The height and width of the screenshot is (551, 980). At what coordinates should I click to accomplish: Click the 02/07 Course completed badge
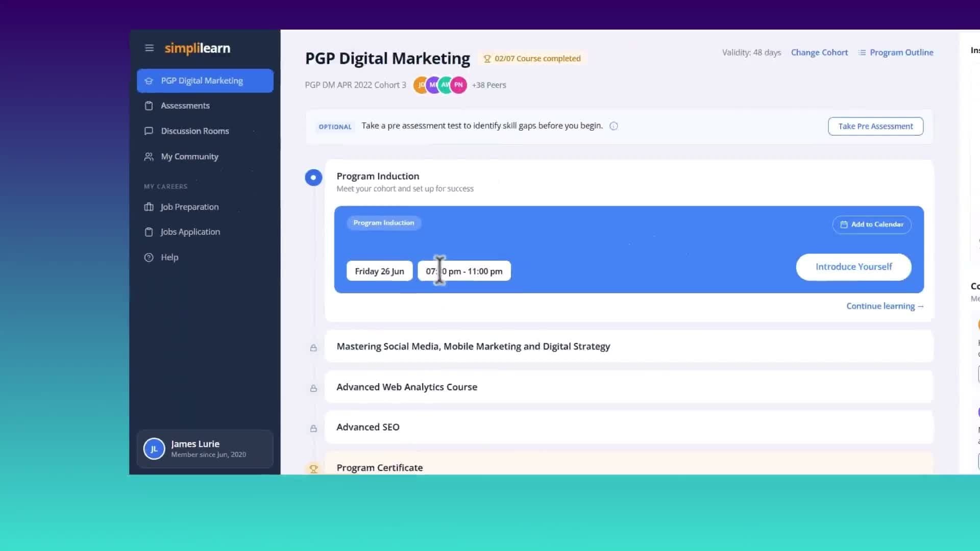[x=532, y=59]
